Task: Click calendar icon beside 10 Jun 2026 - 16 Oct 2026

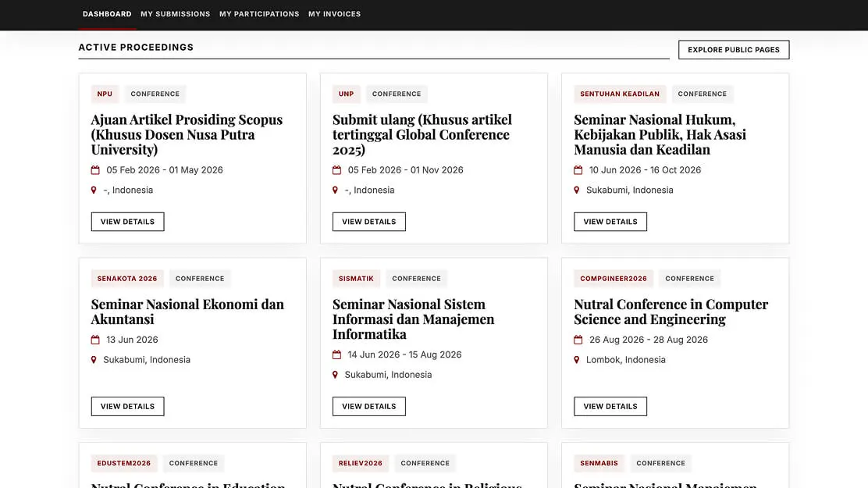Action: click(x=578, y=170)
